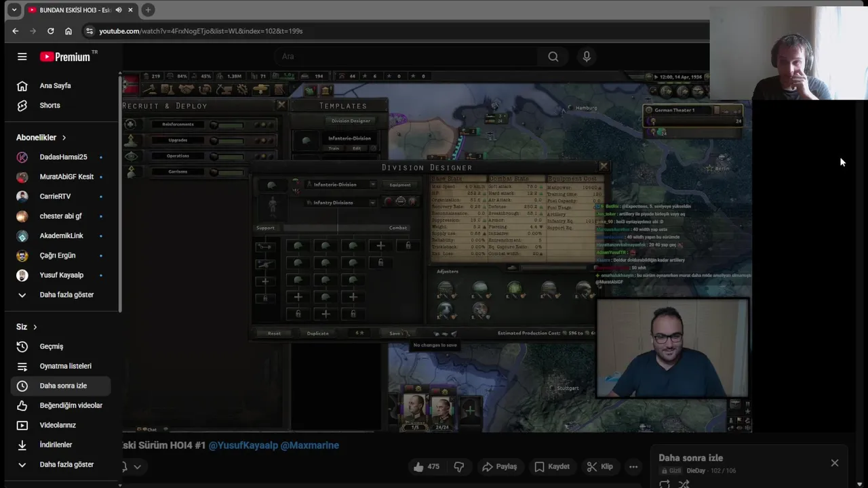Screen dimensions: 868x488
Task: Click the browser forward arrow
Action: tap(33, 31)
